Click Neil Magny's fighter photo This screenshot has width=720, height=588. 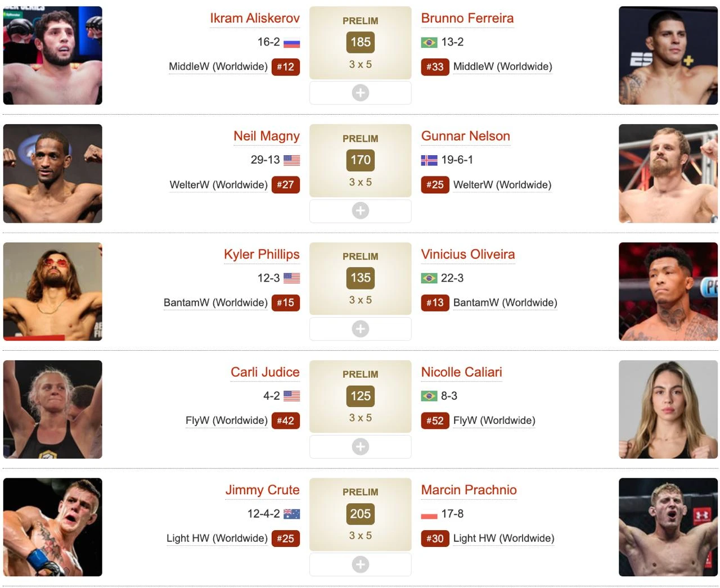tap(53, 174)
